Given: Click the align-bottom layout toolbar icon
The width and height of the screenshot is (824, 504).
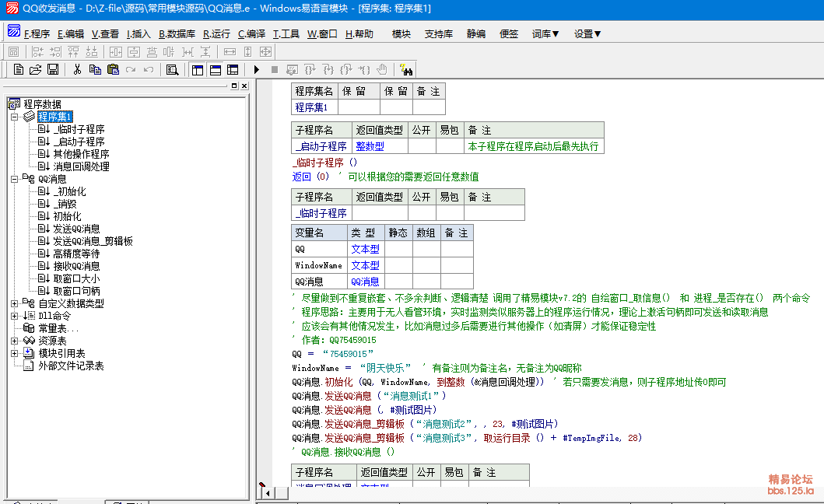Looking at the screenshot, I should [x=92, y=51].
